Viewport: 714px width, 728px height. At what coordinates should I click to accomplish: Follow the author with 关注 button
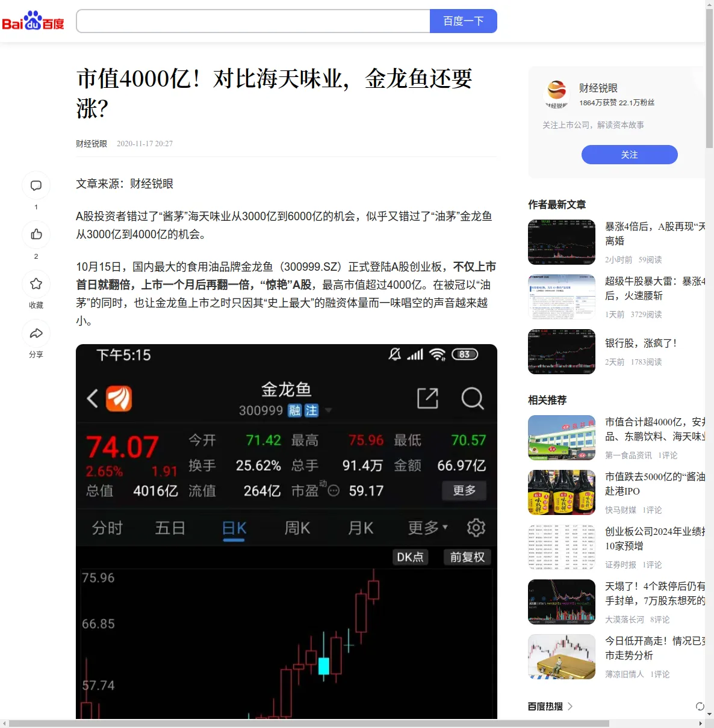[x=629, y=155]
